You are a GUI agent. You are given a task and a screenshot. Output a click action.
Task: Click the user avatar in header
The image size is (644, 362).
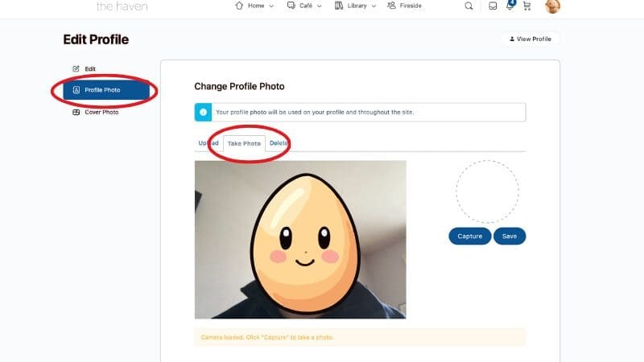(553, 6)
